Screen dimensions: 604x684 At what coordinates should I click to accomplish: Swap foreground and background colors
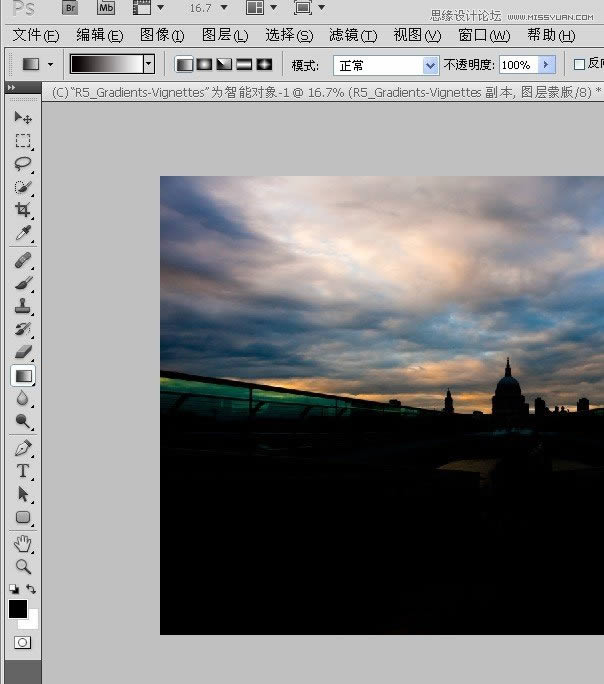pyautogui.click(x=30, y=589)
